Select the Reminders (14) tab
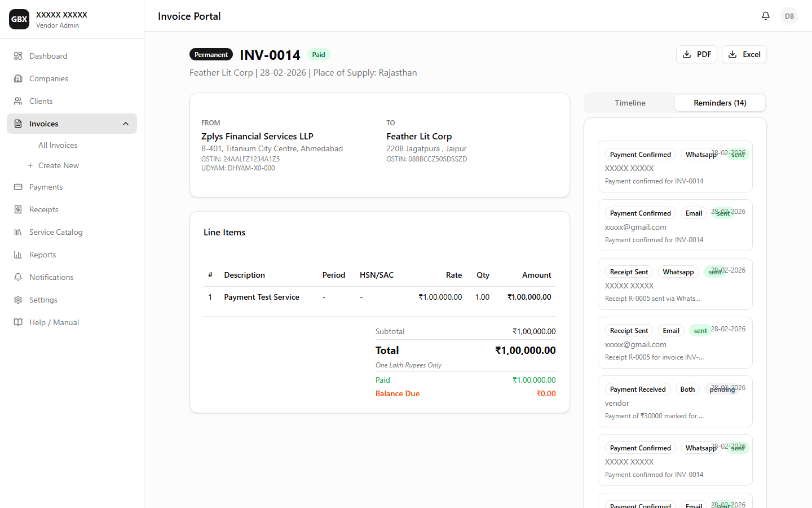 [x=720, y=103]
